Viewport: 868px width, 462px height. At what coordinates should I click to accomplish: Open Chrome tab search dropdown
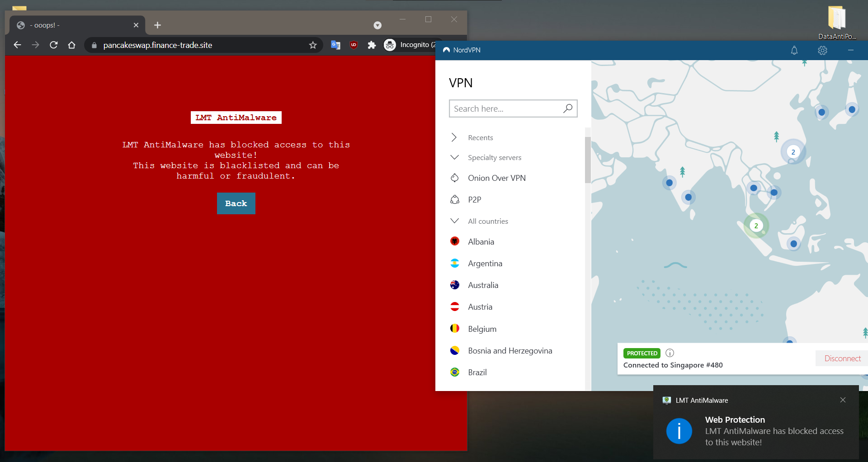377,25
